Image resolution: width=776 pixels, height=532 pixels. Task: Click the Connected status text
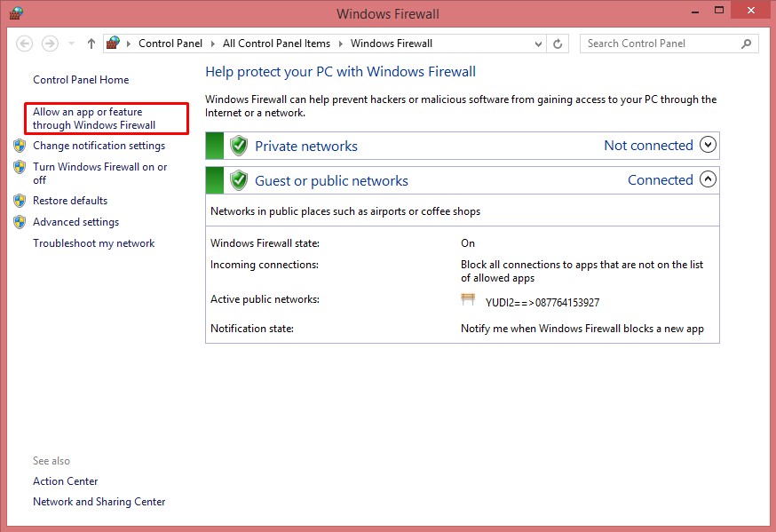[x=661, y=179]
